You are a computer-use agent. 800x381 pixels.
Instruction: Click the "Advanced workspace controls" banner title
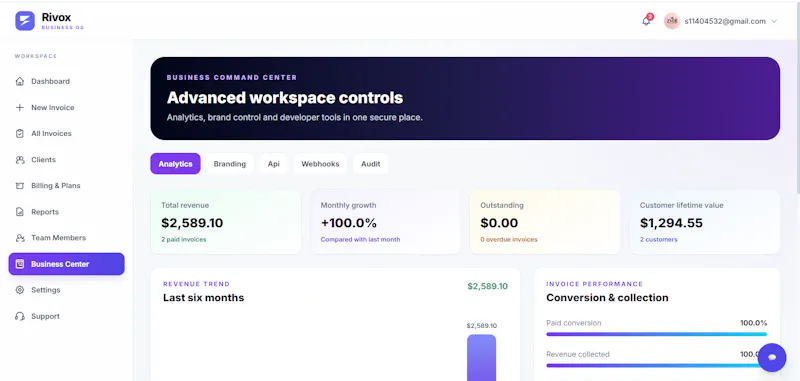click(x=285, y=97)
